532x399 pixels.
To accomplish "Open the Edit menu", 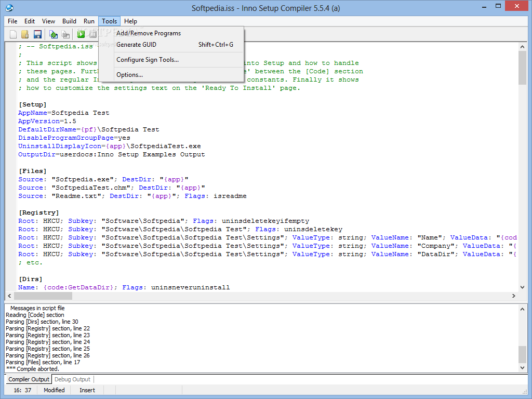I will pyautogui.click(x=30, y=21).
